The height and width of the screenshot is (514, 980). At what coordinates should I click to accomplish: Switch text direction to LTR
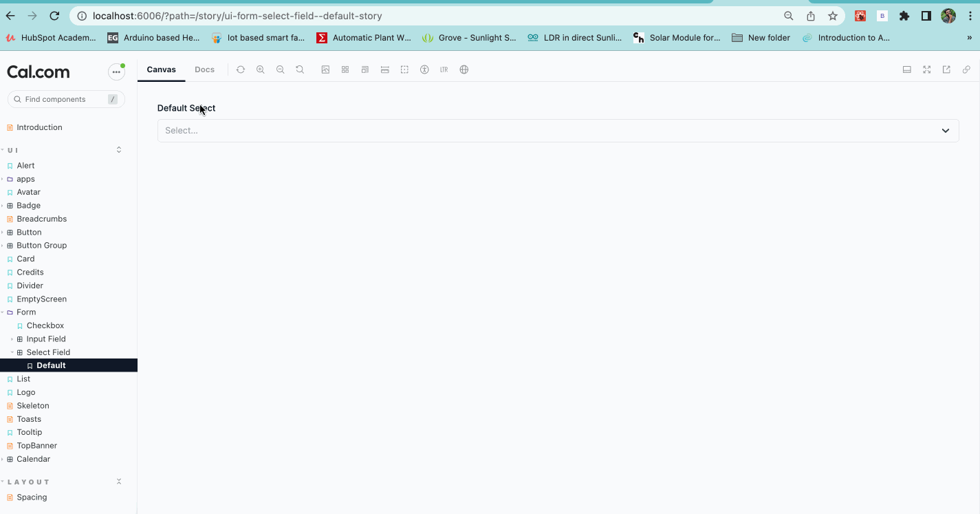(x=444, y=69)
